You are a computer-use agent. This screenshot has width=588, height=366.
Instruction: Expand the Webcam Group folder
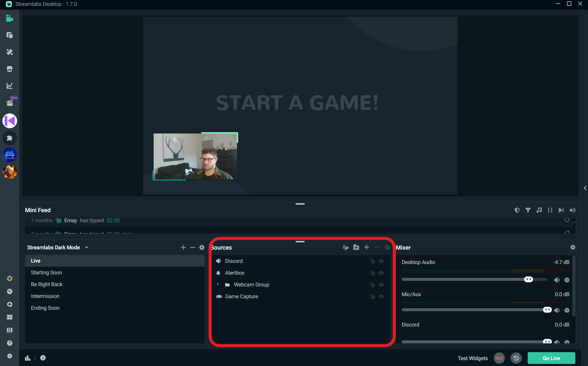(218, 284)
